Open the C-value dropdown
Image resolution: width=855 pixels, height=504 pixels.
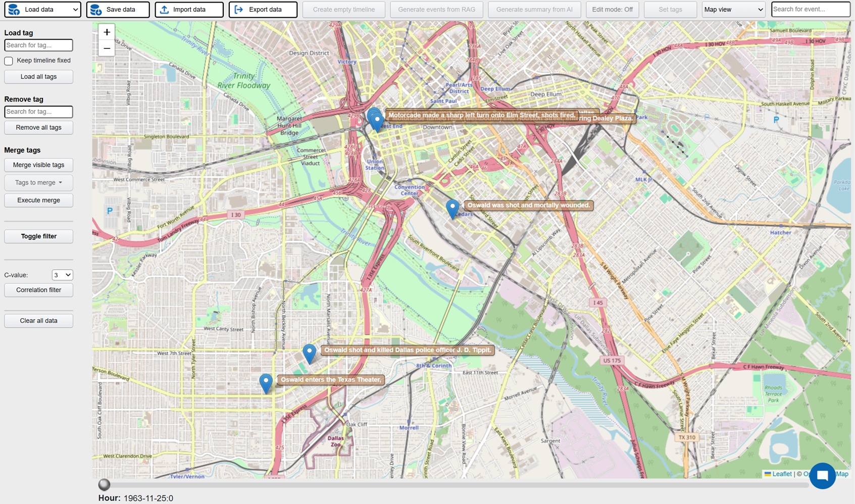coord(62,275)
